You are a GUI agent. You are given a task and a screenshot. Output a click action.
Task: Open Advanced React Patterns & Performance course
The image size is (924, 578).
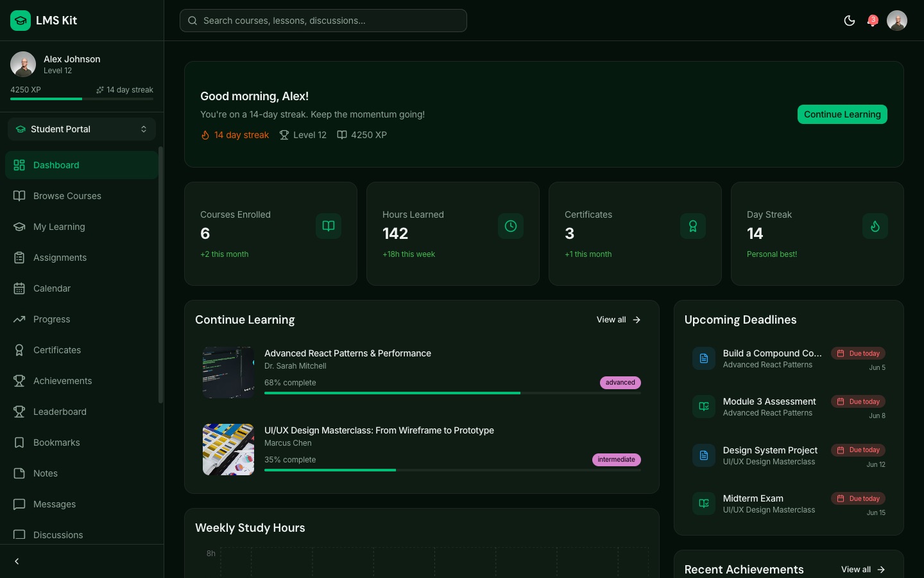tap(348, 353)
